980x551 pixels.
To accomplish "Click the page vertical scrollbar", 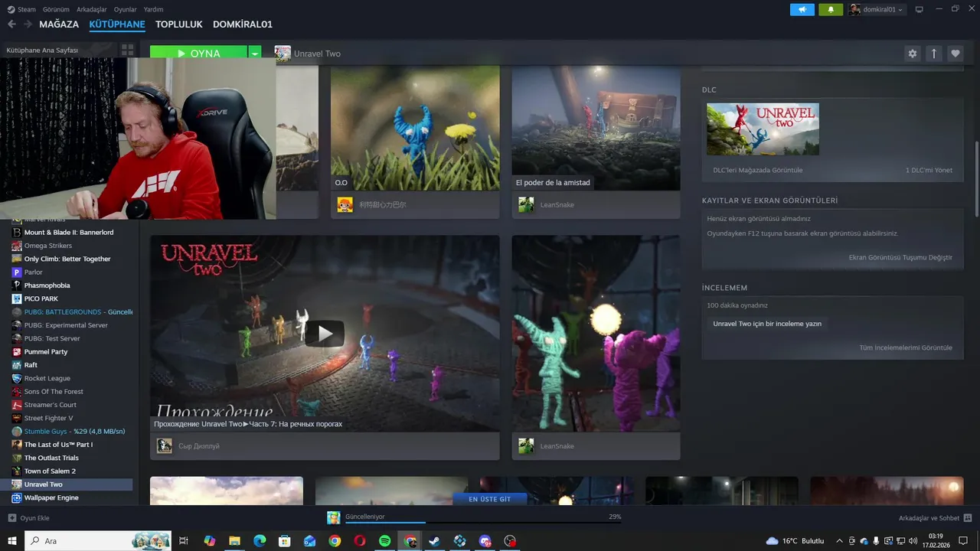I will click(976, 178).
